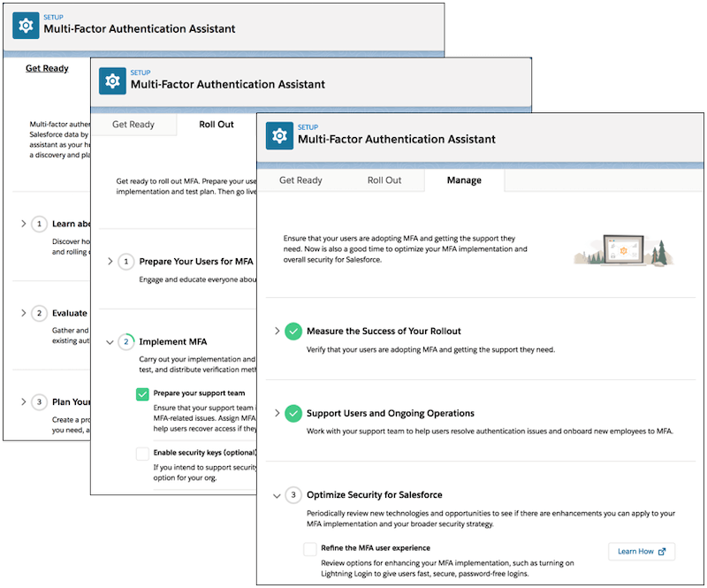
Task: Click the Setup gear icon in the back Get Ready window
Action: click(26, 26)
